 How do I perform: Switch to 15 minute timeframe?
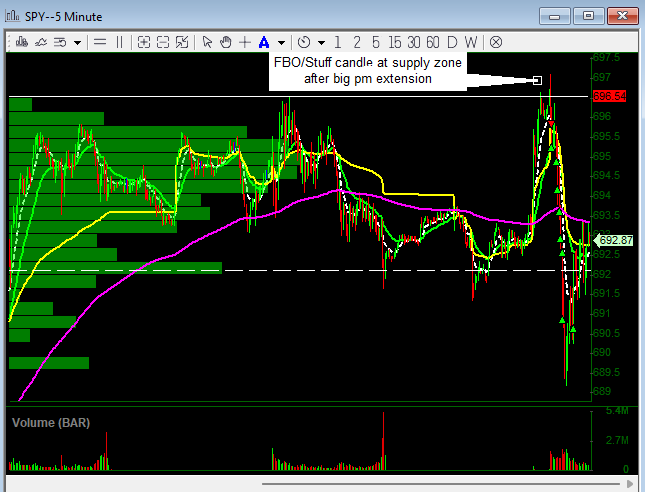[394, 42]
